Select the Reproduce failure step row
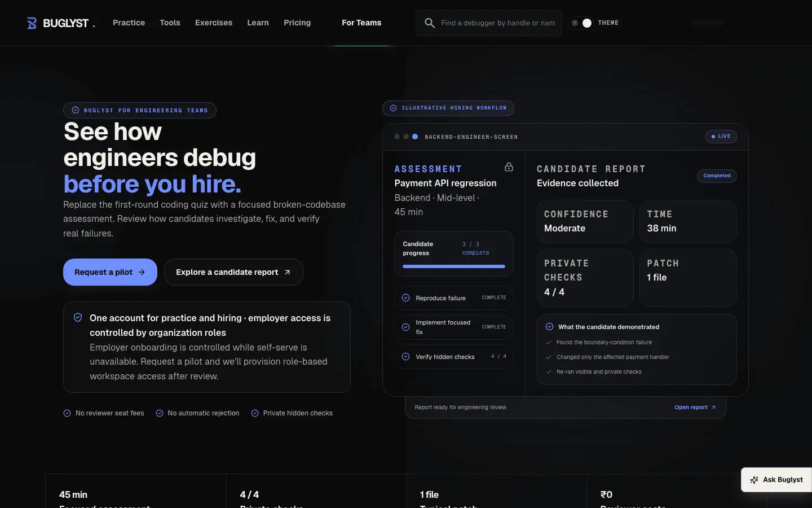This screenshot has width=812, height=508. 454,298
